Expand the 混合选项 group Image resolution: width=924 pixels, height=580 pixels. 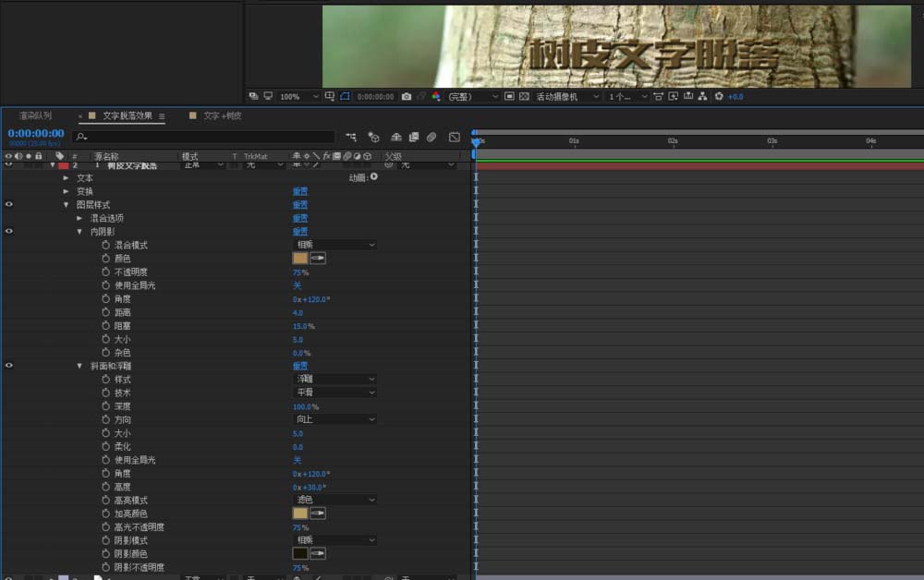[x=79, y=219]
